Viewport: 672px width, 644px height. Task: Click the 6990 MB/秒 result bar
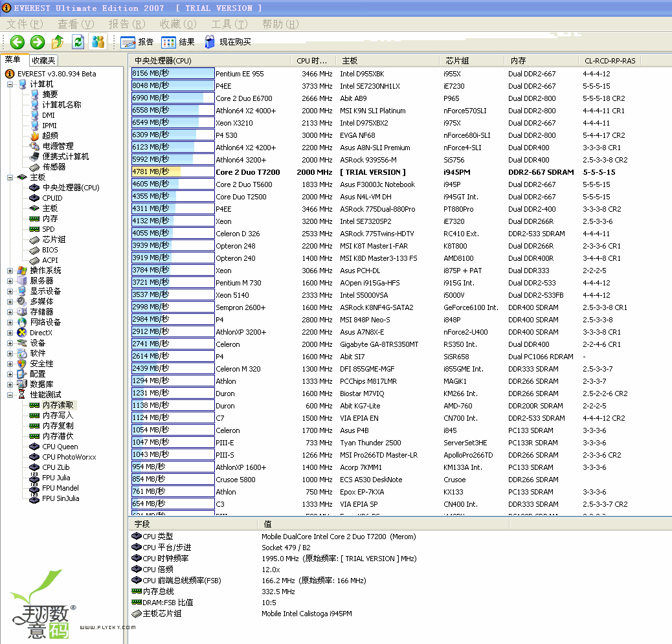pyautogui.click(x=173, y=98)
